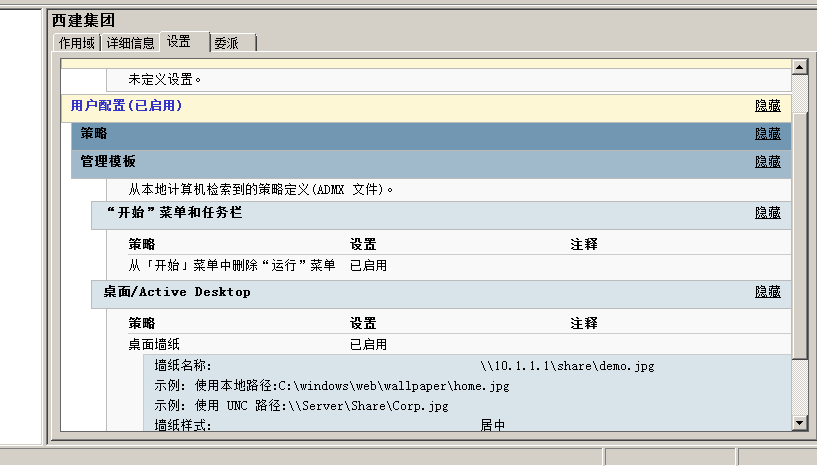Click the 墙纸名称 label
817x466 pixels.
pyautogui.click(x=183, y=366)
